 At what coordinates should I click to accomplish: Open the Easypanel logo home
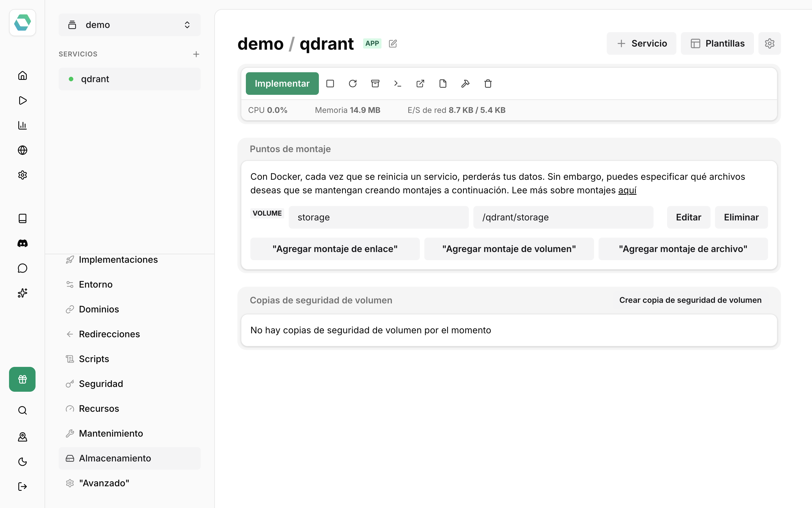click(23, 23)
